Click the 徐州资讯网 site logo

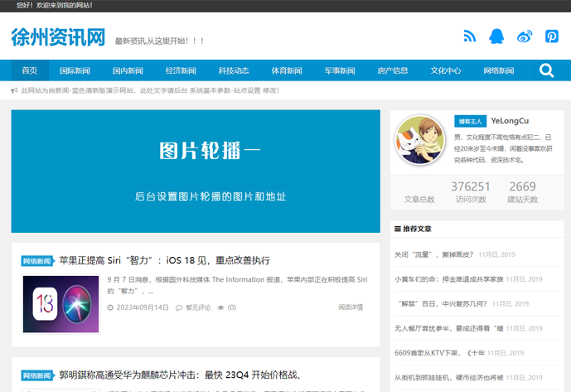[x=58, y=36]
